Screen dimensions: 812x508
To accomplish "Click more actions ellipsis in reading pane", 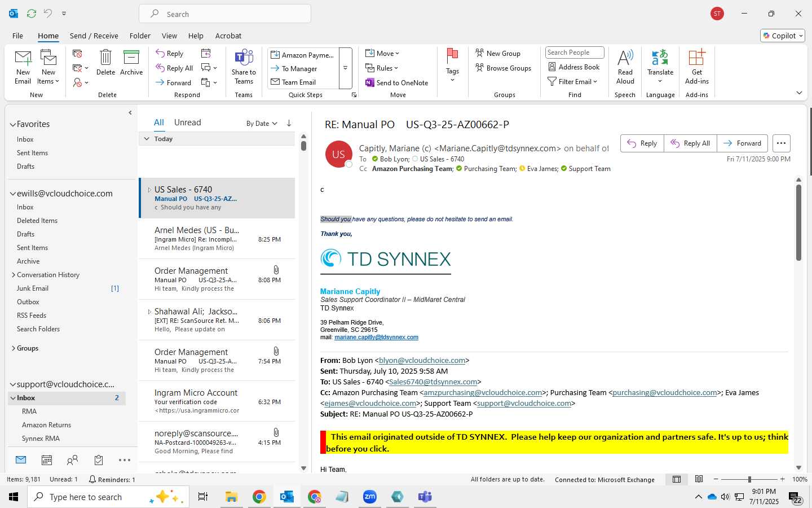I will pos(781,143).
